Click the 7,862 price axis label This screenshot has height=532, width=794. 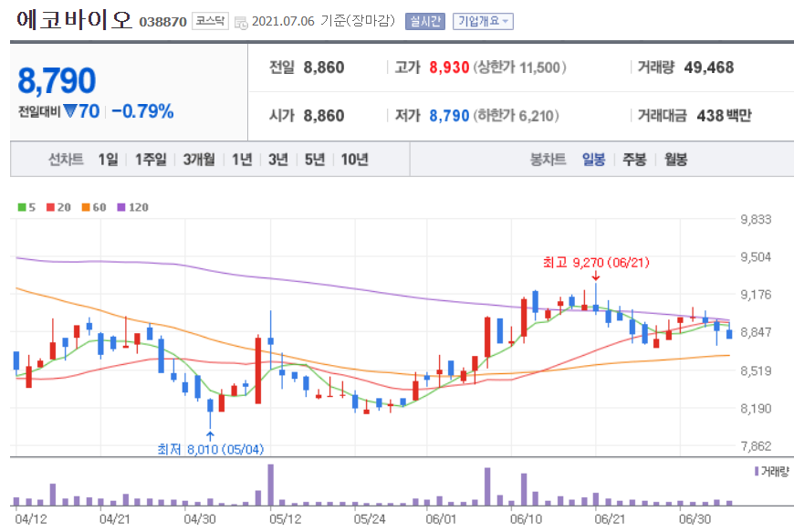coord(756,446)
